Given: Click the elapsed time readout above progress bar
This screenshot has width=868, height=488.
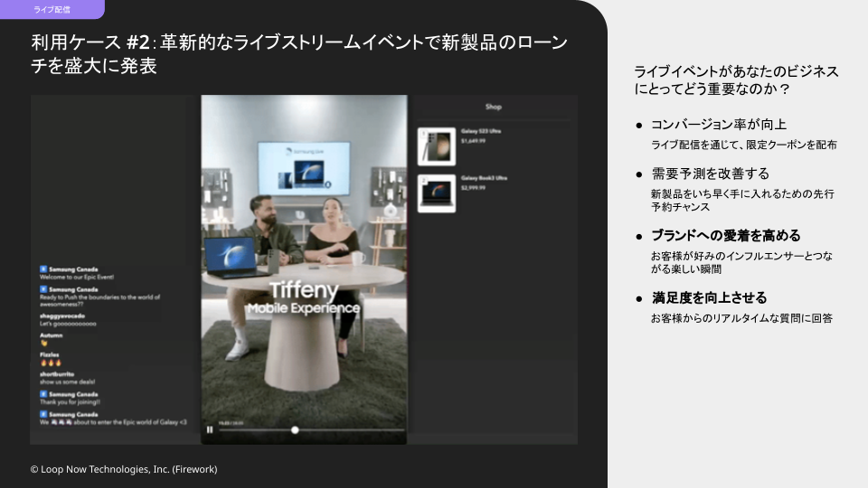Looking at the screenshot, I should pos(231,423).
